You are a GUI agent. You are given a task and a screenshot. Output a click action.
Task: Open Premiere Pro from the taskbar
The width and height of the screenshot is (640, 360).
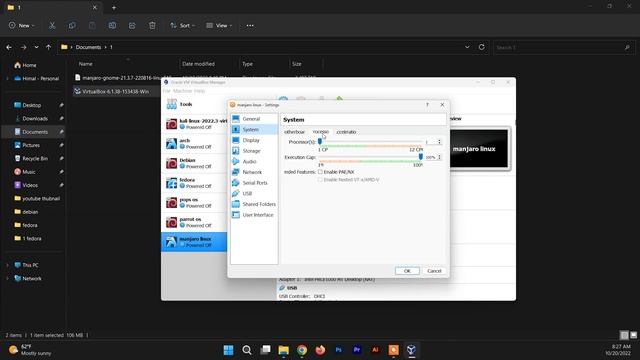[x=357, y=350]
